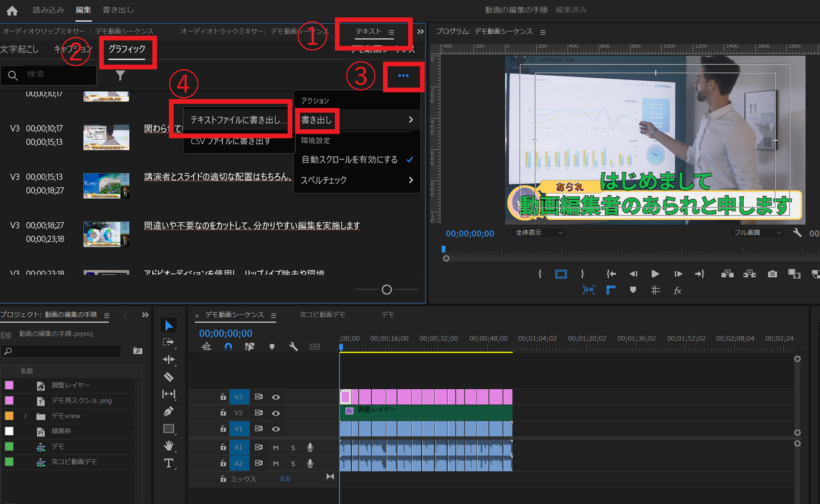Select the Hand tool
820x504 pixels.
click(168, 446)
